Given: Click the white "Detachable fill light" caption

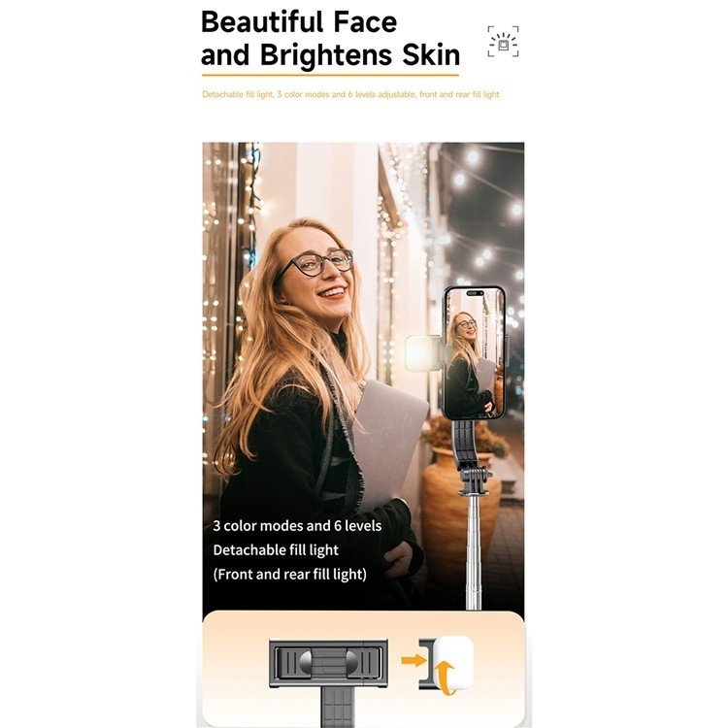Looking at the screenshot, I should pyautogui.click(x=276, y=550).
